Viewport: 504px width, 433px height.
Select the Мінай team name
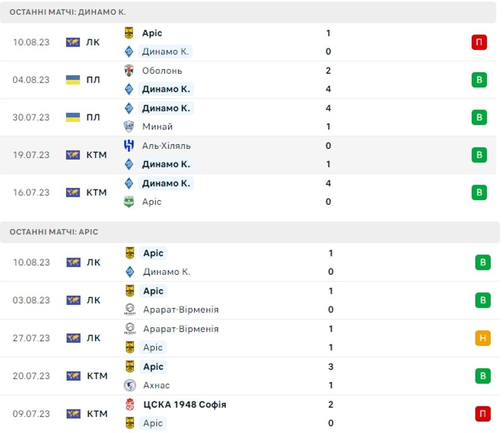[157, 127]
